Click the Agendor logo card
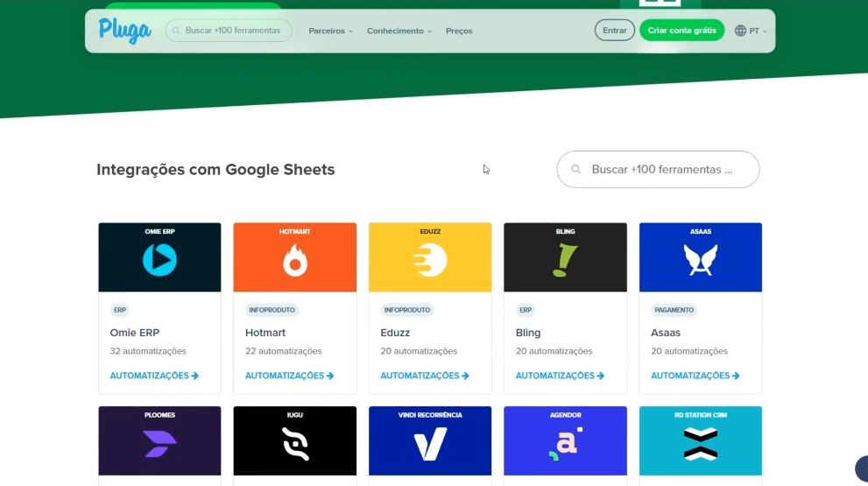This screenshot has height=486, width=868. coord(565,442)
